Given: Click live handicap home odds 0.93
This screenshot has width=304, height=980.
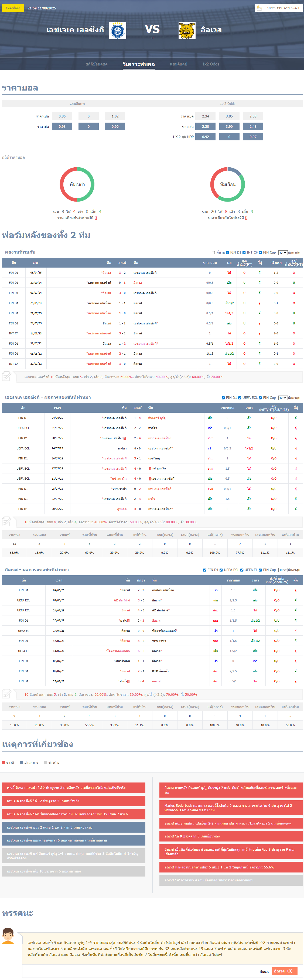Looking at the screenshot, I should (62, 126).
